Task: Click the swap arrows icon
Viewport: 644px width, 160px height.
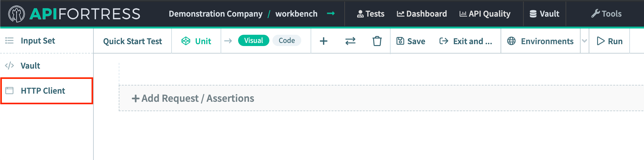Action: 350,41
